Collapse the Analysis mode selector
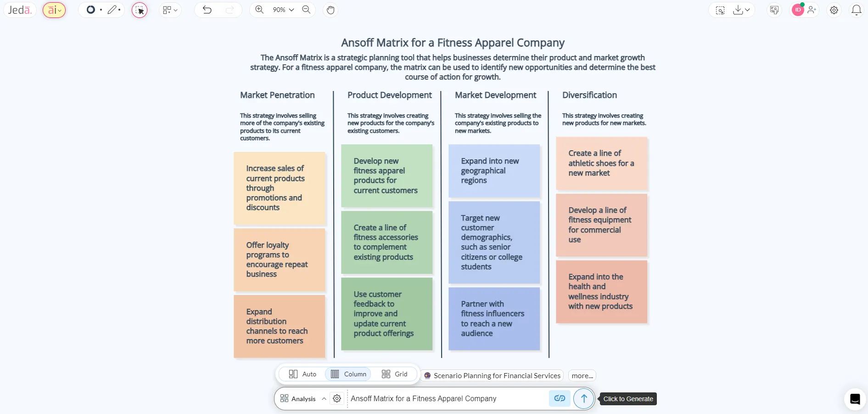Screen dimensions: 868x414 point(324,398)
